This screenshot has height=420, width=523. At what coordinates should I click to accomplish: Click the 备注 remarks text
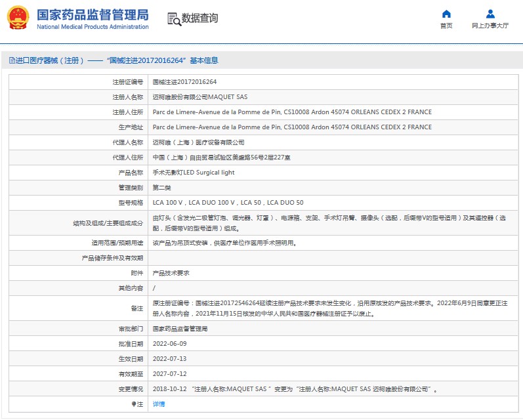coord(330,308)
